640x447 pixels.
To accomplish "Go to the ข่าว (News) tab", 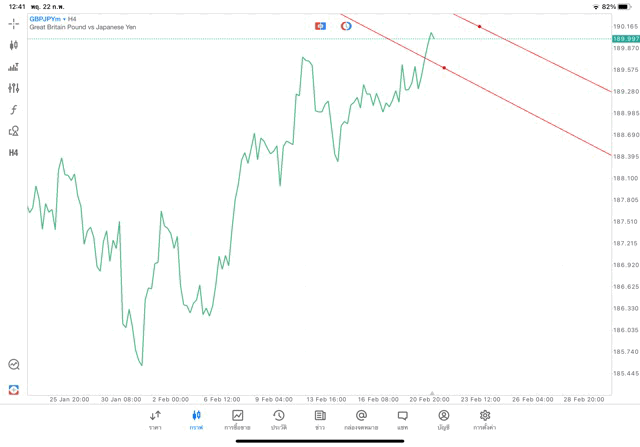I will pyautogui.click(x=320, y=419).
